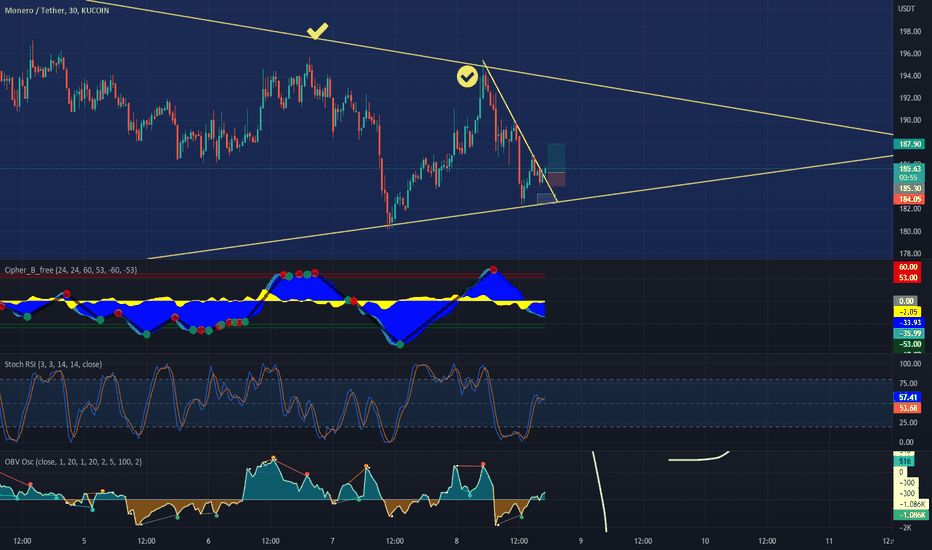Click the USDT currency label
This screenshot has width=932, height=550.
pyautogui.click(x=906, y=8)
